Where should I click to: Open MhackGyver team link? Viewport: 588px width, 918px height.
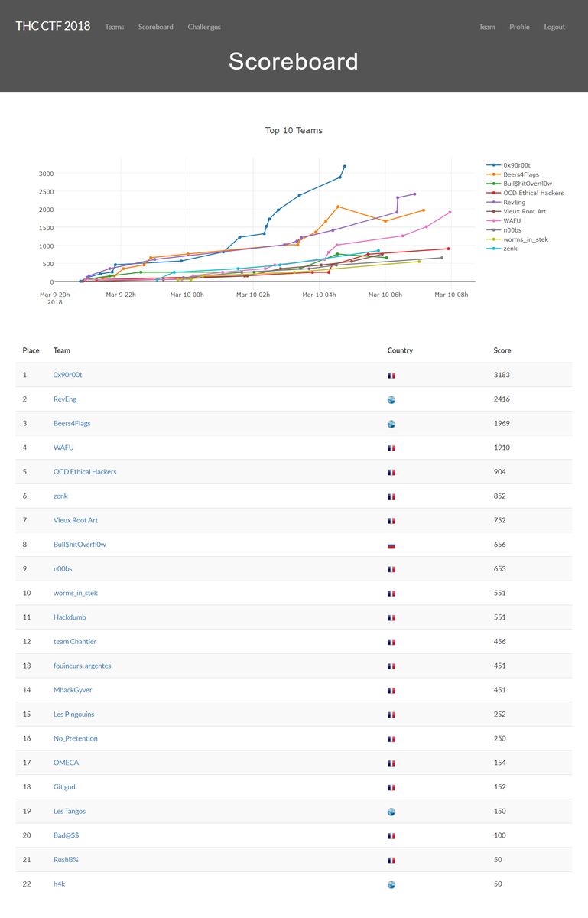coord(73,690)
